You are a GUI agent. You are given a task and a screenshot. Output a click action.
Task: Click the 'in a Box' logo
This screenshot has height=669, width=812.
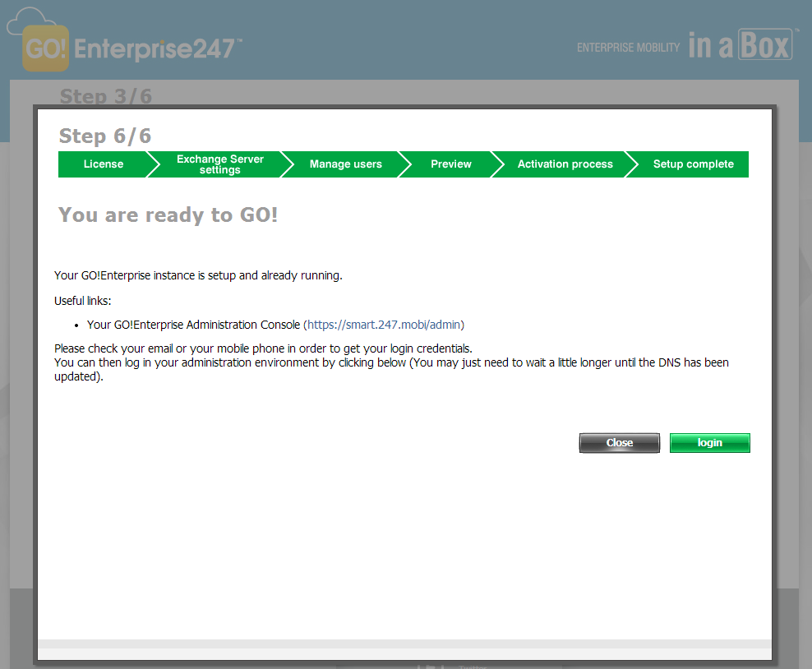[x=740, y=45]
